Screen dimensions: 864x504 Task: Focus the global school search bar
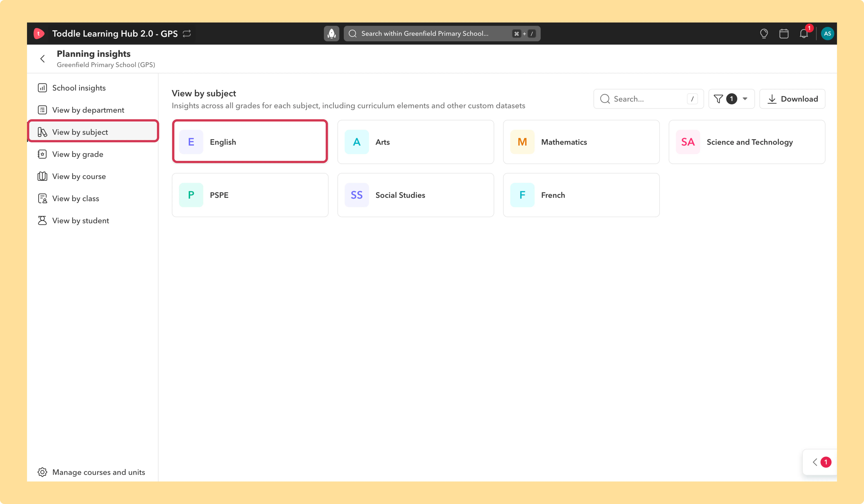click(x=442, y=34)
